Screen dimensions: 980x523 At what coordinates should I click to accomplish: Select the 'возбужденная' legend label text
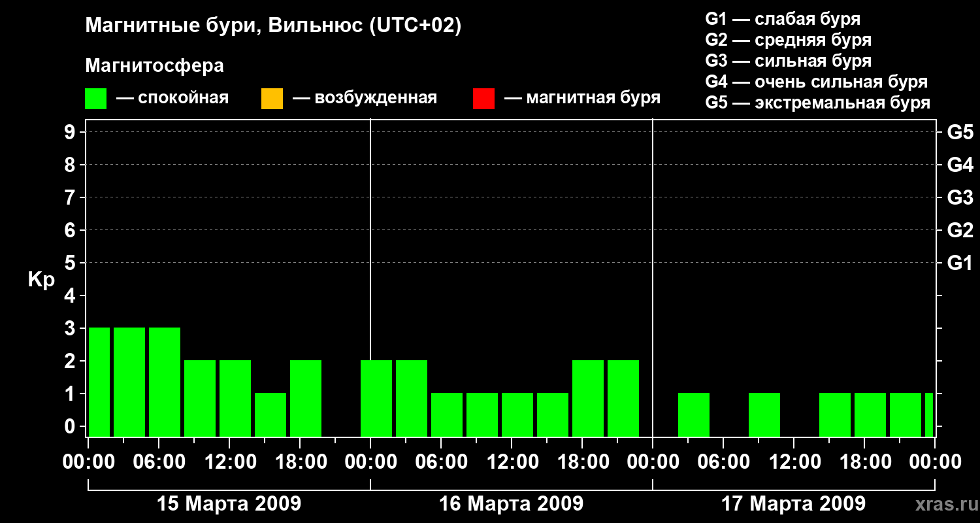click(x=376, y=98)
